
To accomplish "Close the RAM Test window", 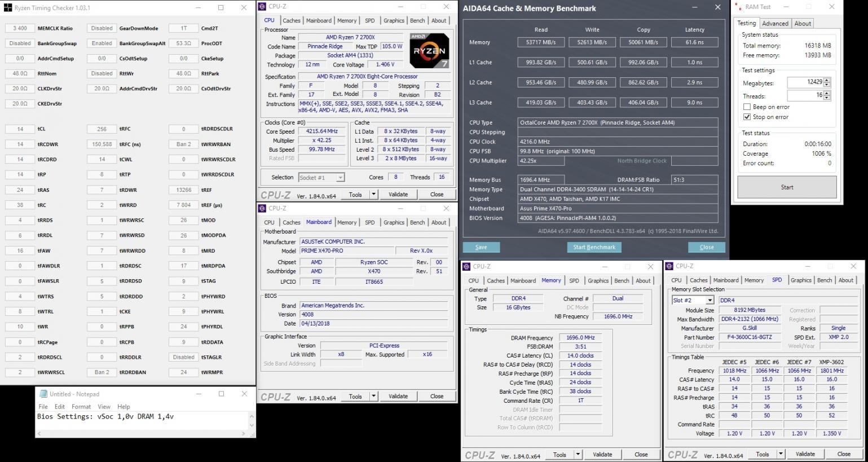I will 831,7.
